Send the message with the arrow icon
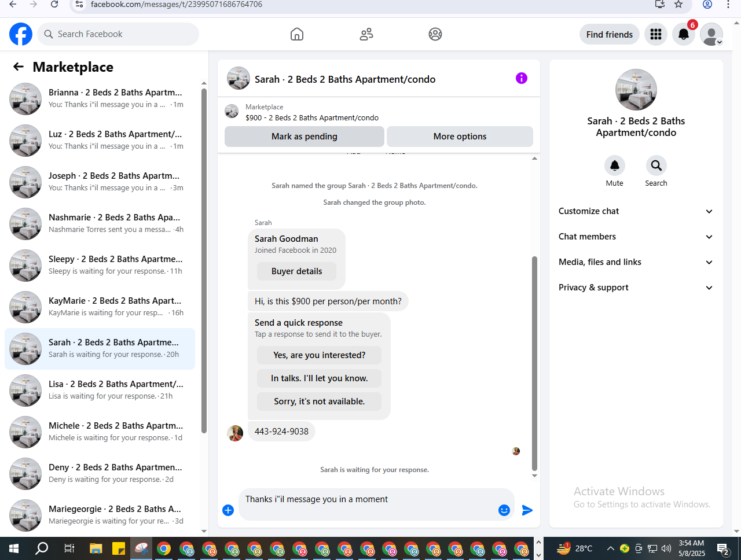The image size is (741, 560). 527,510
